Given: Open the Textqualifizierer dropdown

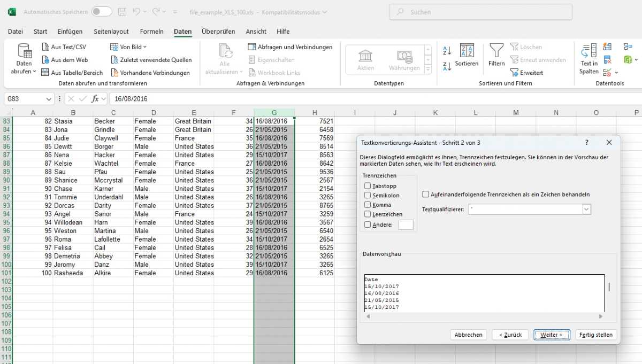Looking at the screenshot, I should [587, 210].
